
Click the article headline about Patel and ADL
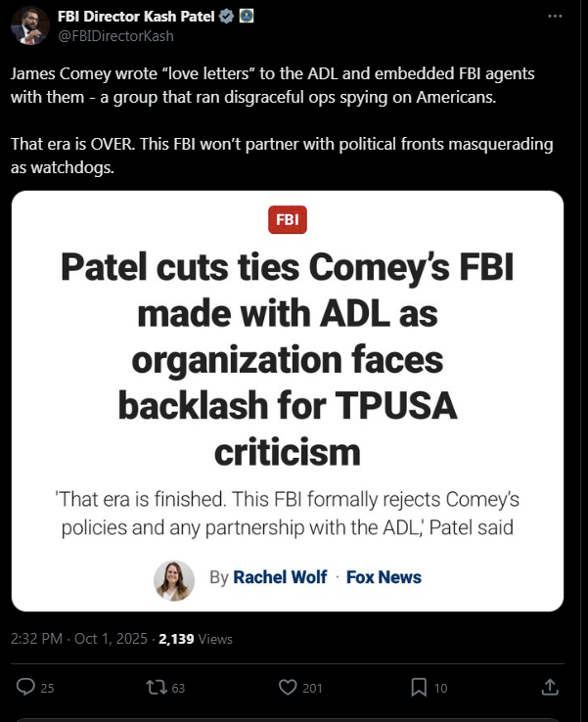(288, 360)
